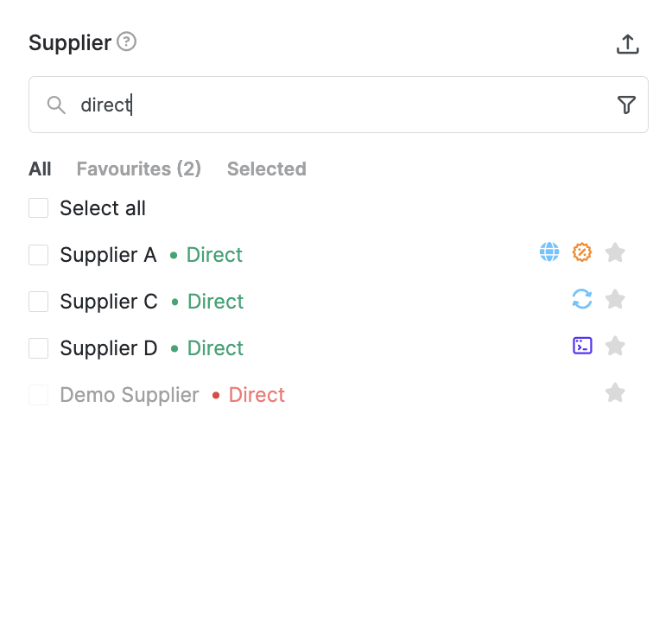The width and height of the screenshot is (672, 643).
Task: Tick the Select all checkbox
Action: (38, 208)
